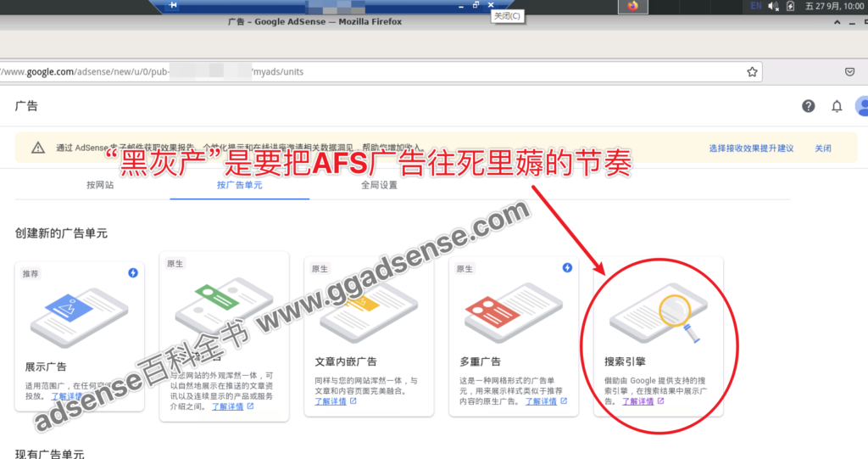Open AdSense help question mark icon
The height and width of the screenshot is (459, 868).
click(x=808, y=106)
